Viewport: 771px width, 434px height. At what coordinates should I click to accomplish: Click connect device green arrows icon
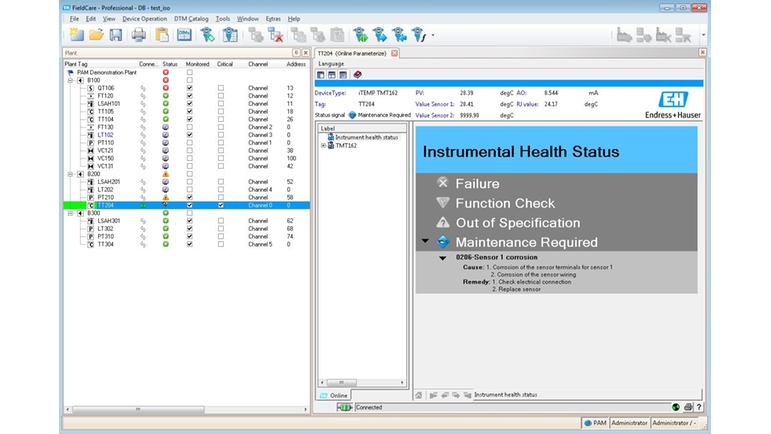coord(360,35)
